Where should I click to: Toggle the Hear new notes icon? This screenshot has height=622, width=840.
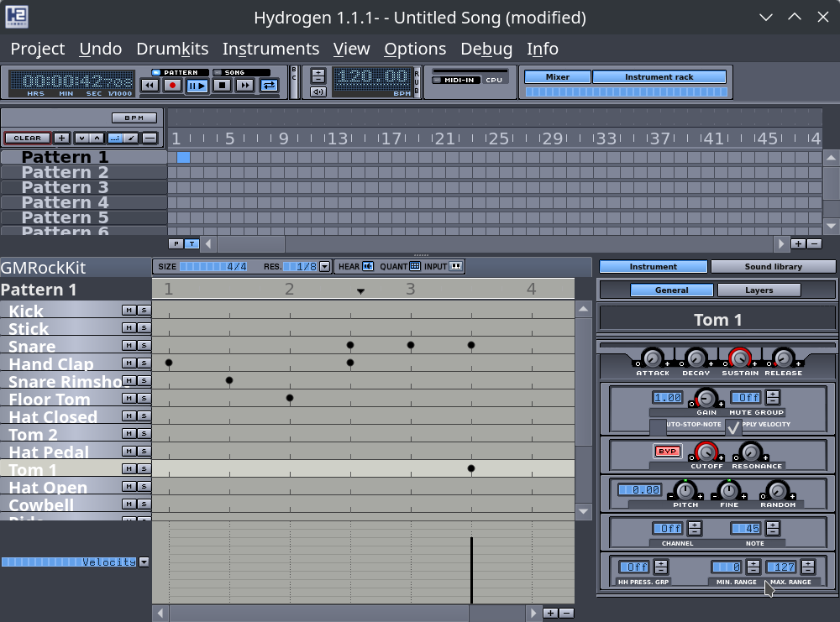pos(368,266)
